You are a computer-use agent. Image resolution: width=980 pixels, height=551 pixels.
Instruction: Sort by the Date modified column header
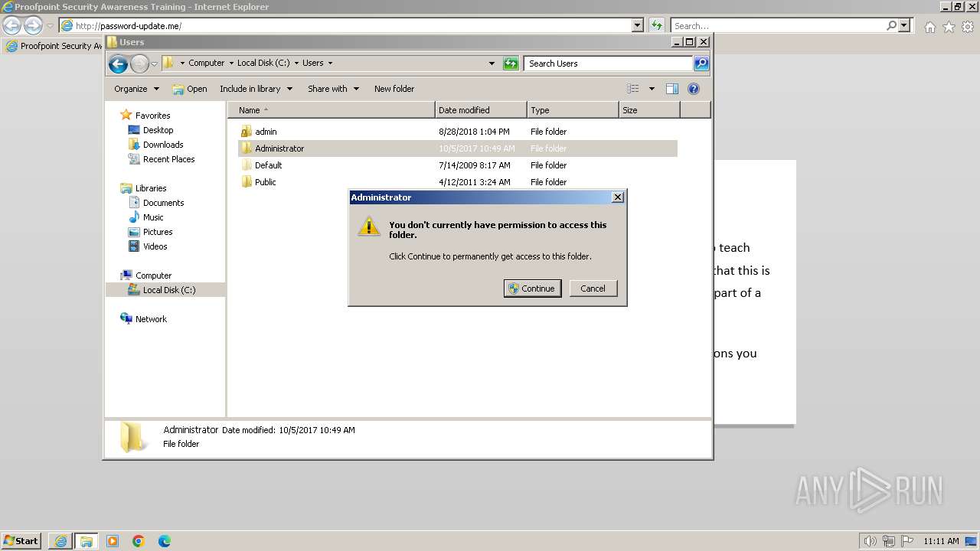481,110
